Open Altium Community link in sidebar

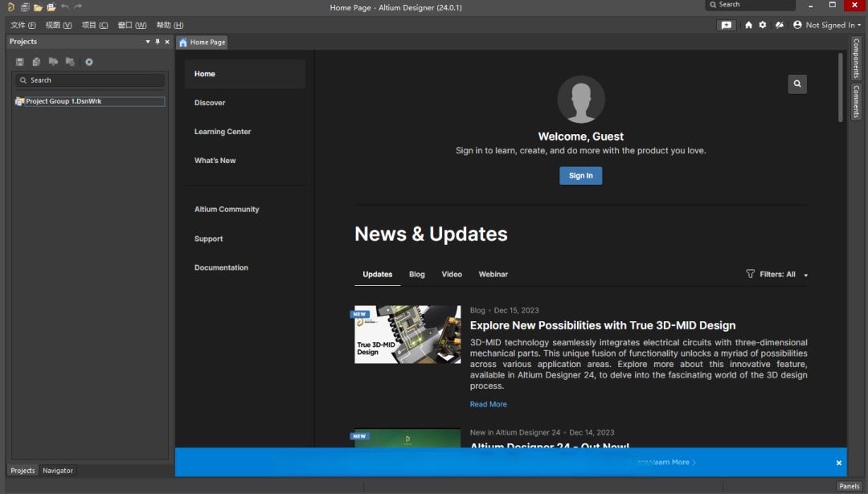click(x=227, y=209)
